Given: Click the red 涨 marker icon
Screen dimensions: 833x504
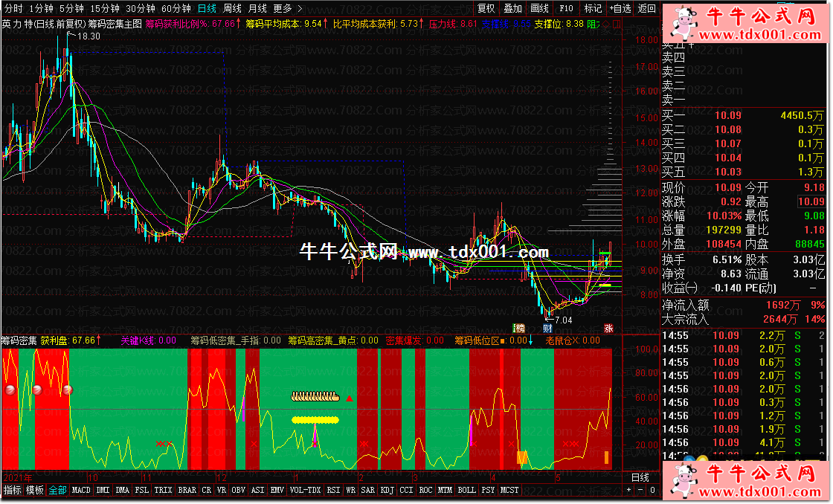Looking at the screenshot, I should [608, 328].
